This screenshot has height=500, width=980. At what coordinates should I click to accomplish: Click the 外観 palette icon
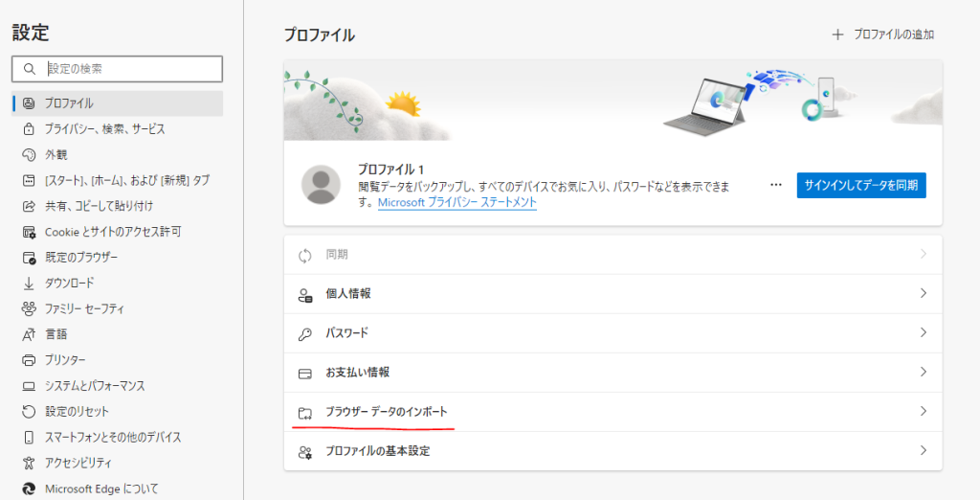(29, 154)
